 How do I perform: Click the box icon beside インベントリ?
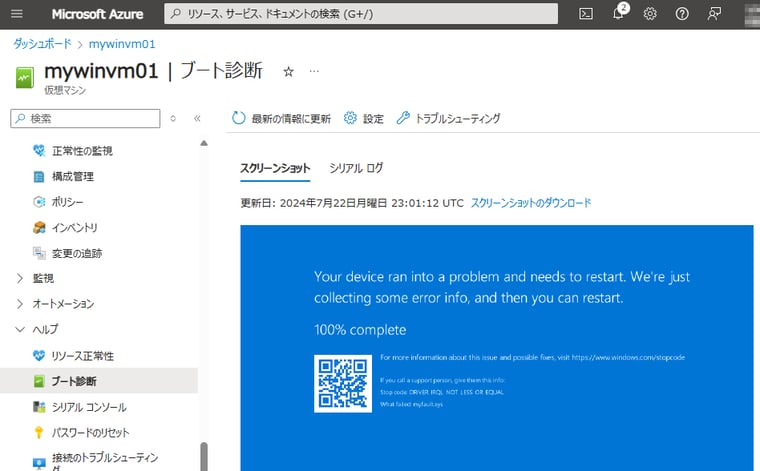click(x=39, y=227)
